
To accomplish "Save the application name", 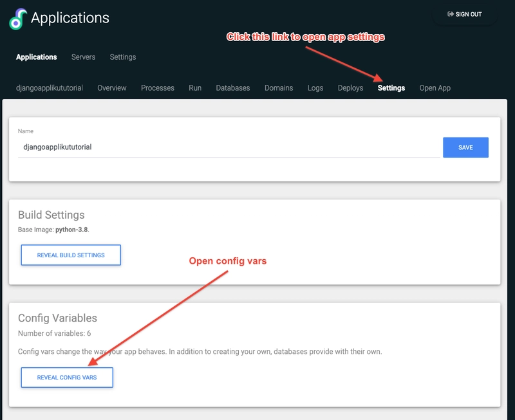I will click(x=465, y=147).
